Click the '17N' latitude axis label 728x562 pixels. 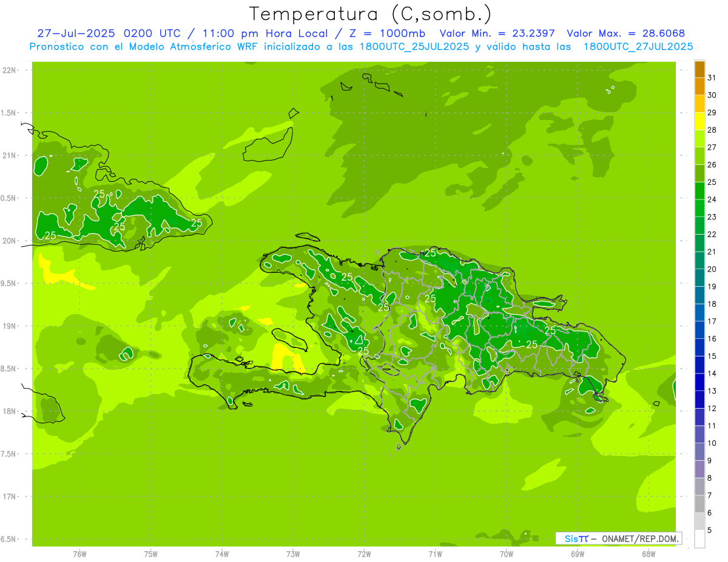coord(9,497)
